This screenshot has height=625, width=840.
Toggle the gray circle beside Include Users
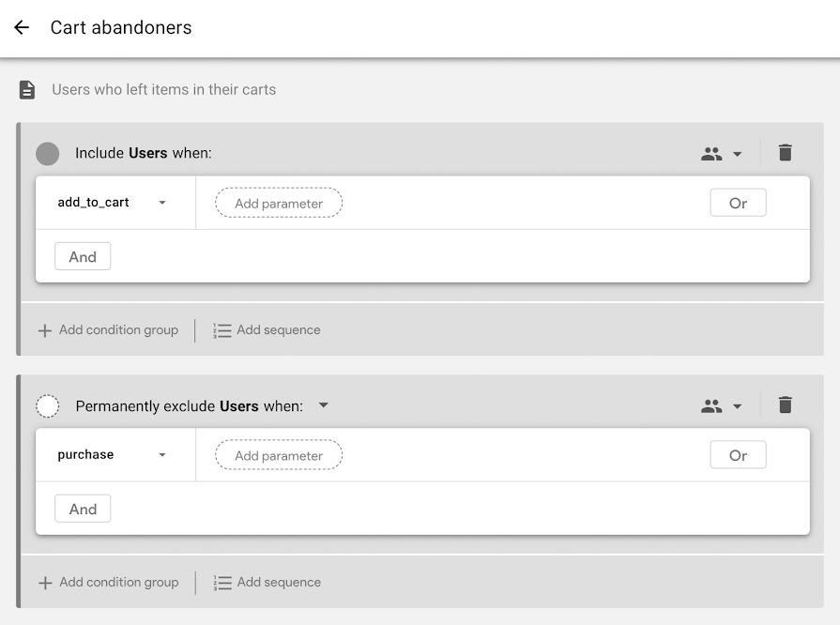point(48,154)
